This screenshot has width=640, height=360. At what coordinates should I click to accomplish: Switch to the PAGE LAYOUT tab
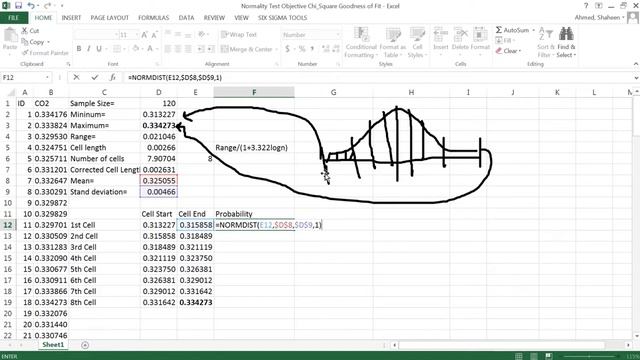pyautogui.click(x=109, y=18)
